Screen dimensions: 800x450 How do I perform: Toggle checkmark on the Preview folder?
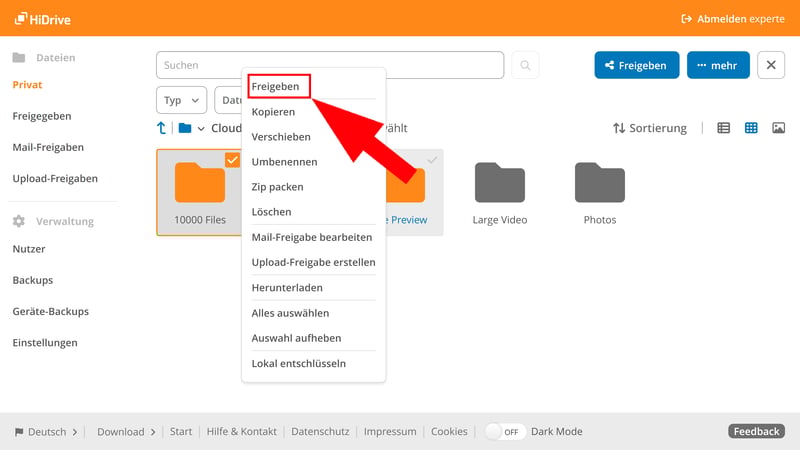pyautogui.click(x=432, y=160)
